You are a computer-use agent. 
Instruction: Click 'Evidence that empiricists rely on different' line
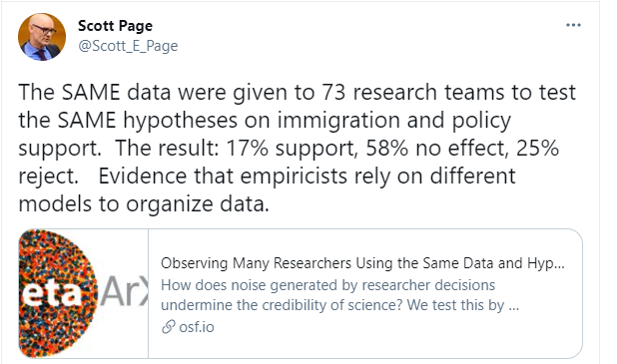tap(267, 177)
